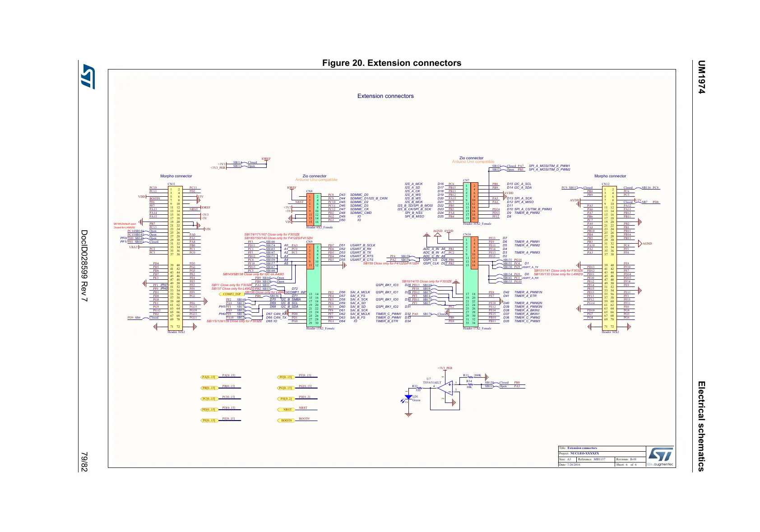
Task: Click the 'TSV631AILT' part number
Action: point(432,383)
